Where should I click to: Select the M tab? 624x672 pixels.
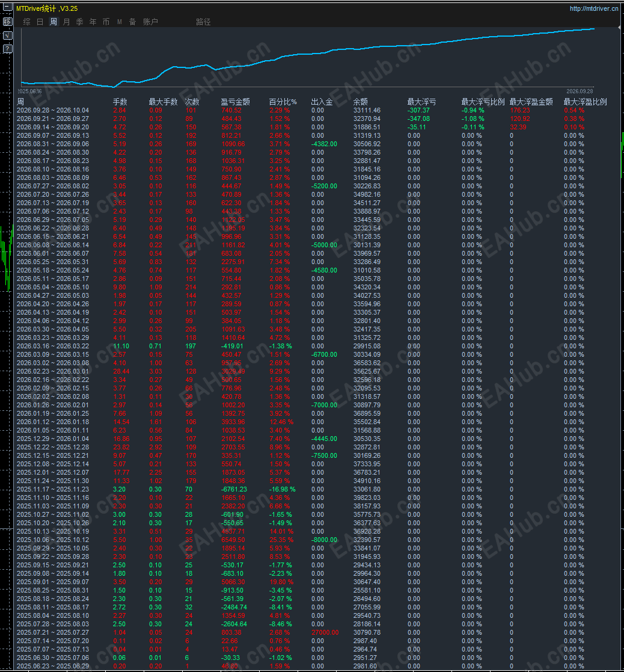120,22
